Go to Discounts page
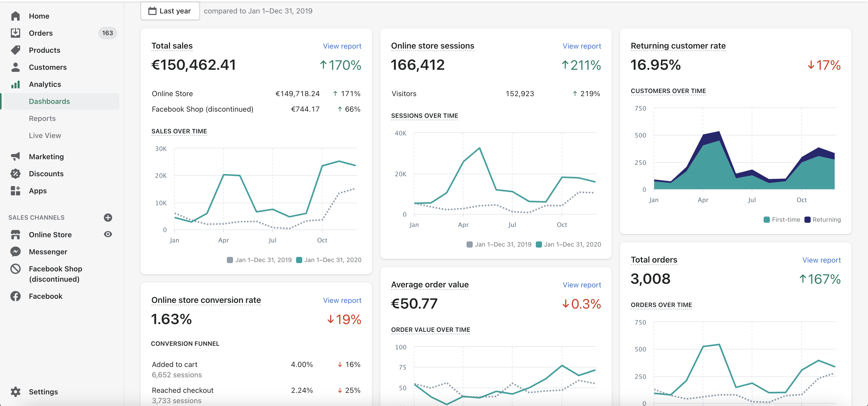This screenshot has height=406, width=868. [x=46, y=174]
